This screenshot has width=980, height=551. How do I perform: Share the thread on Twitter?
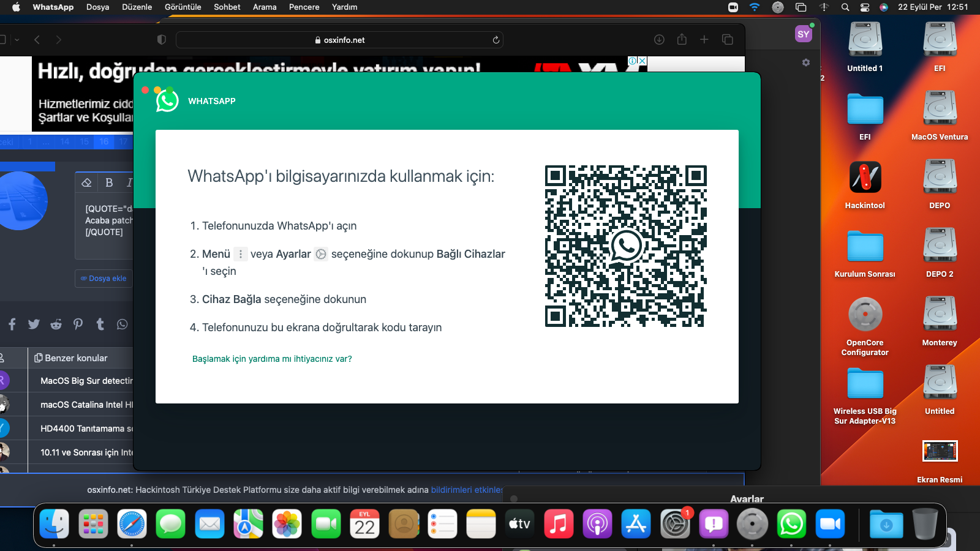[x=34, y=324]
